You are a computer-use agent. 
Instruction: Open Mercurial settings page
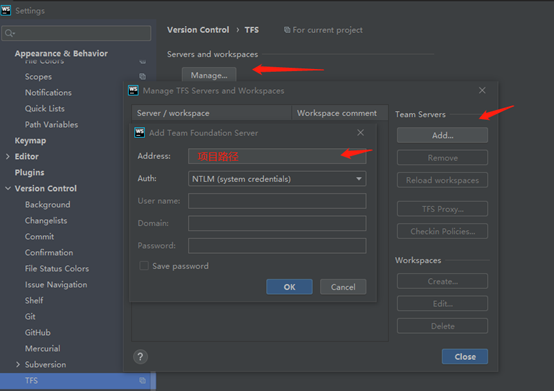click(x=42, y=349)
